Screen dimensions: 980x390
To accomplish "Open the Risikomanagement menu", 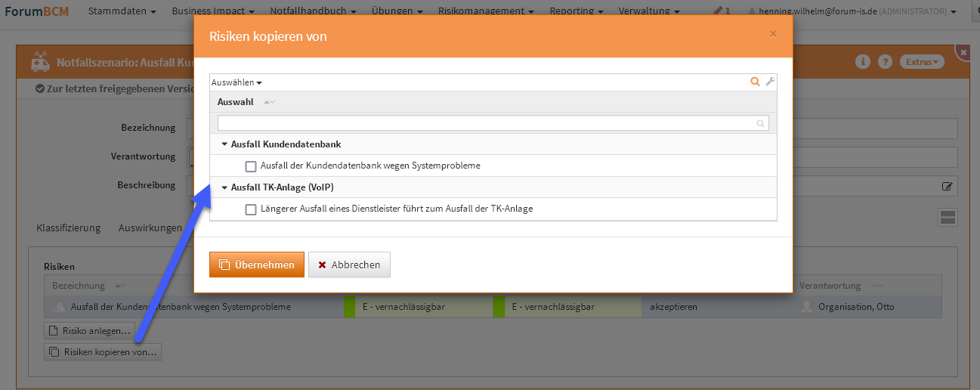I will (486, 11).
